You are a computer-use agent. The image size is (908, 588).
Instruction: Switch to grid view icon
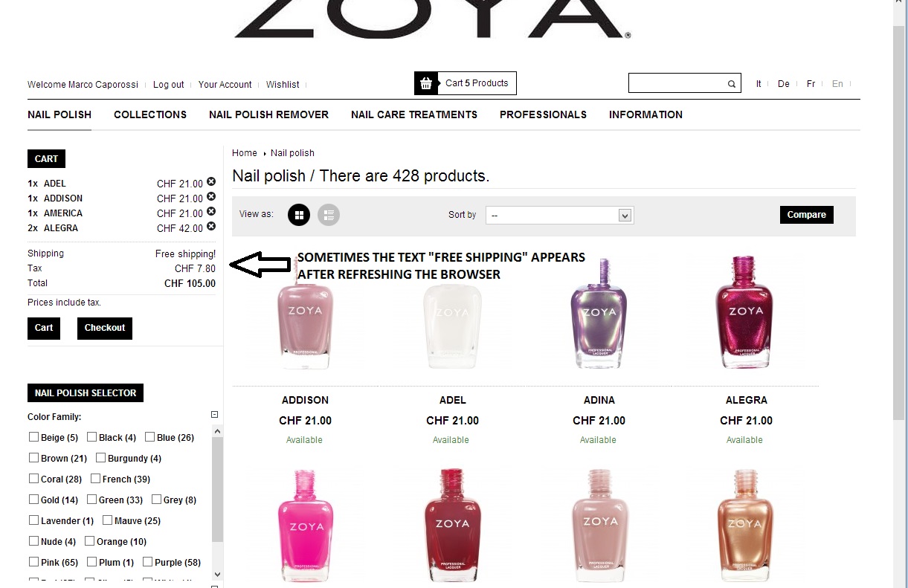coord(299,215)
